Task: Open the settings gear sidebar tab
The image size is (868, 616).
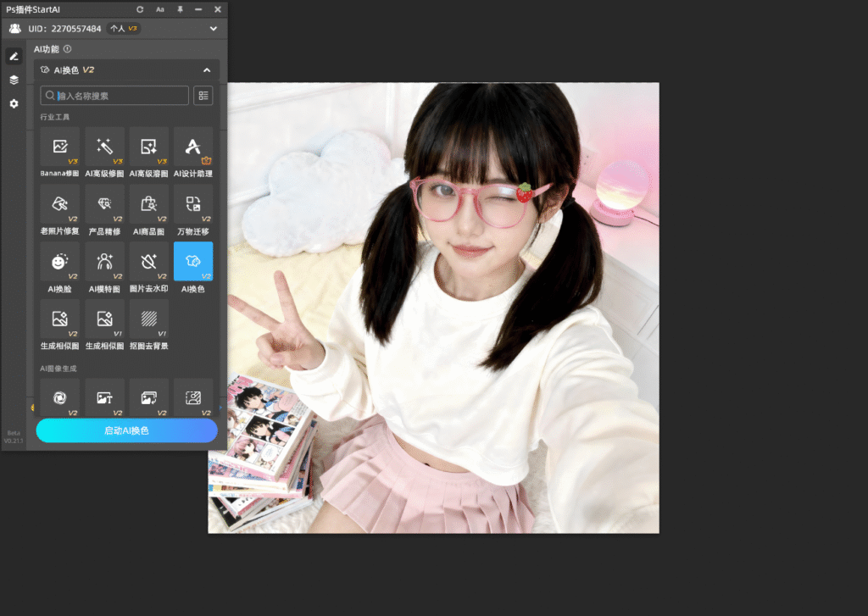Action: pyautogui.click(x=14, y=103)
